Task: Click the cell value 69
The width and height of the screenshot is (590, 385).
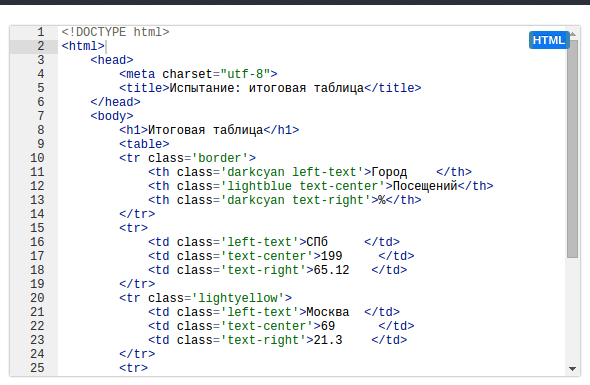Action: pos(328,326)
